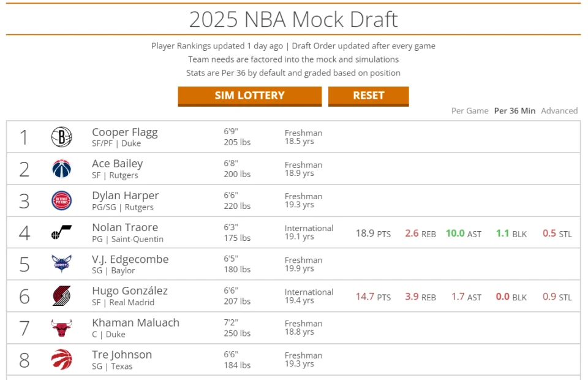Open Khaman Maluach's player page
The image size is (588, 380).
[x=136, y=322]
